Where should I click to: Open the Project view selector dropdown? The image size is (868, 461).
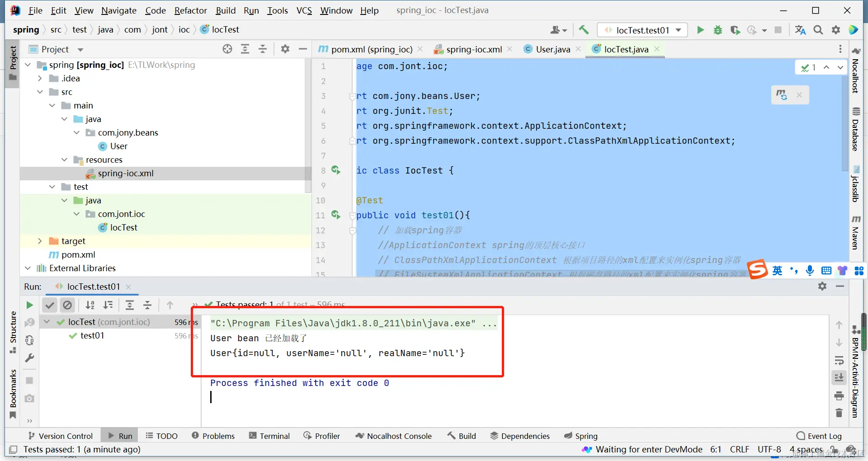[x=80, y=50]
